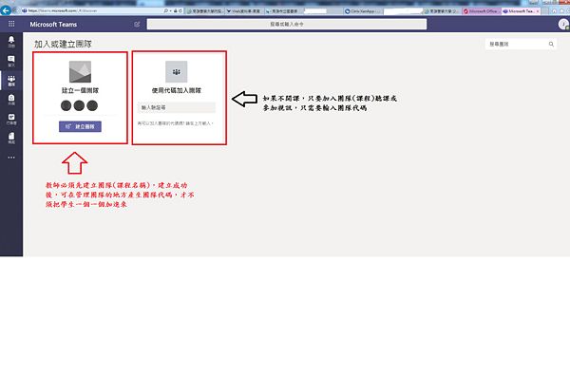Open Chat from the left sidebar

[10, 63]
